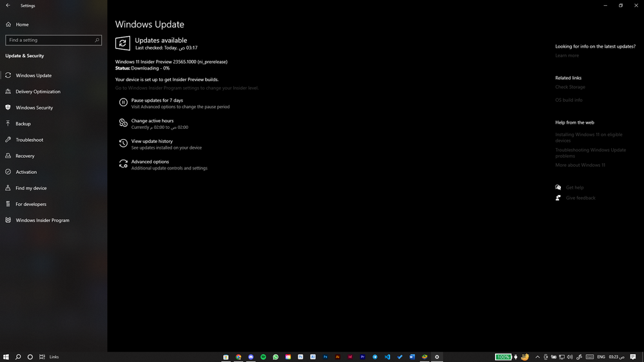
Task: Open Visual Studio Code from the taskbar
Action: 387,357
